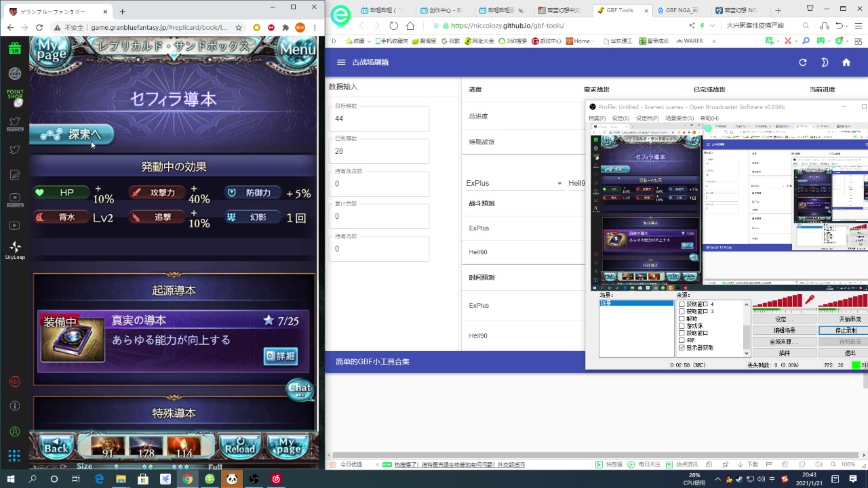Go to GBF Tools home icon
The width and height of the screenshot is (868, 488).
pos(846,62)
